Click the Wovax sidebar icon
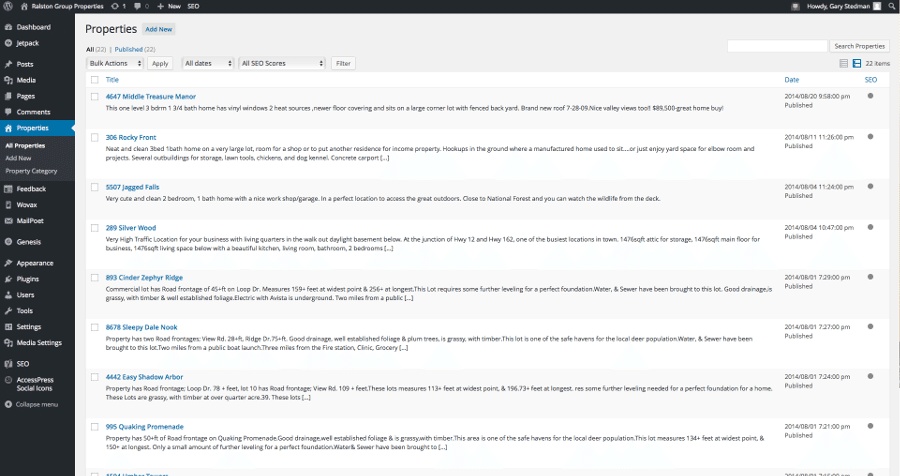 tap(8, 205)
